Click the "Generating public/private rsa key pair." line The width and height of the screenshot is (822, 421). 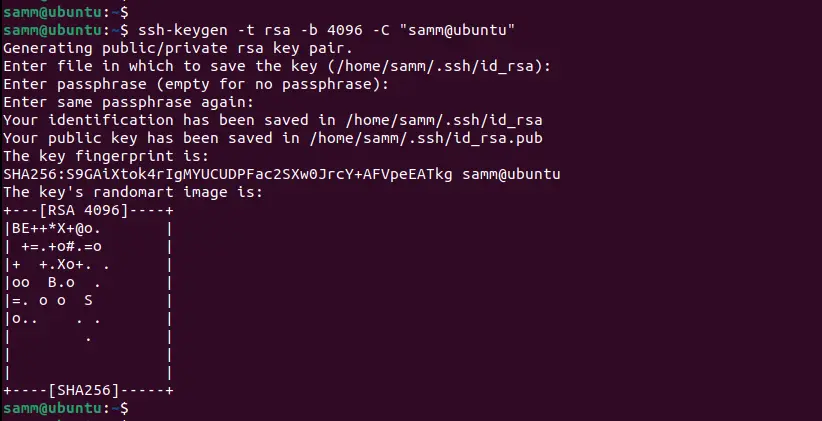178,48
